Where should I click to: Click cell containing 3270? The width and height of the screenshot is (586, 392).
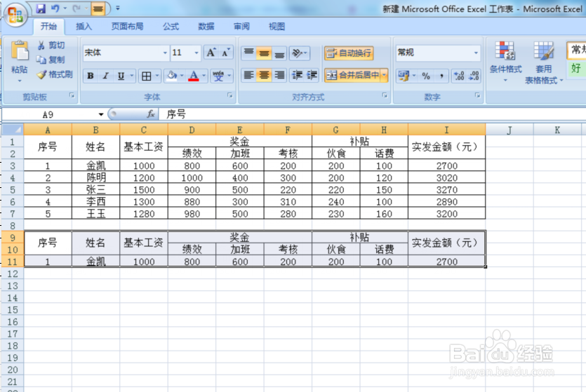click(x=446, y=190)
